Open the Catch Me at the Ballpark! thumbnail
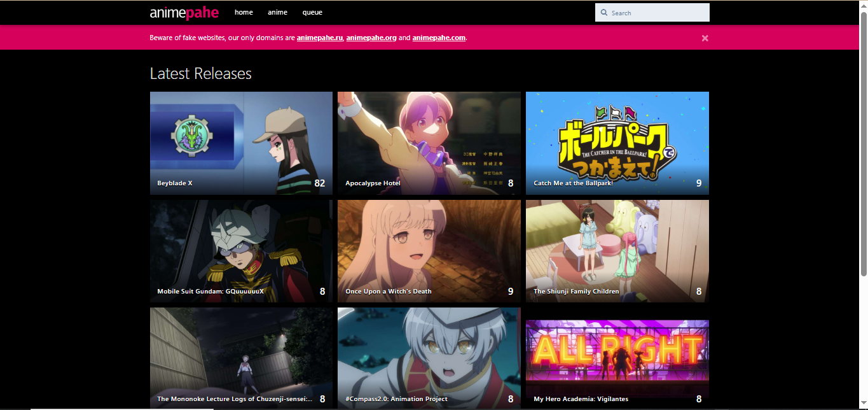 click(617, 143)
